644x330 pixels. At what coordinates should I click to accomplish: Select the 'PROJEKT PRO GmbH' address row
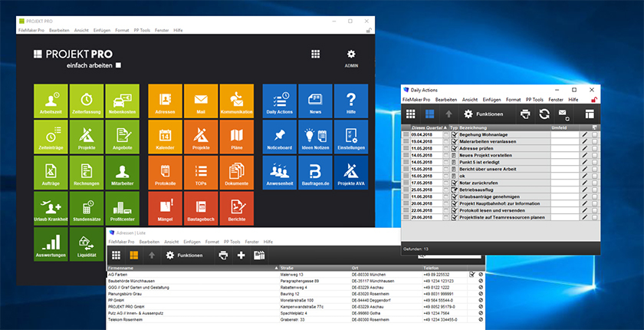tap(295, 306)
